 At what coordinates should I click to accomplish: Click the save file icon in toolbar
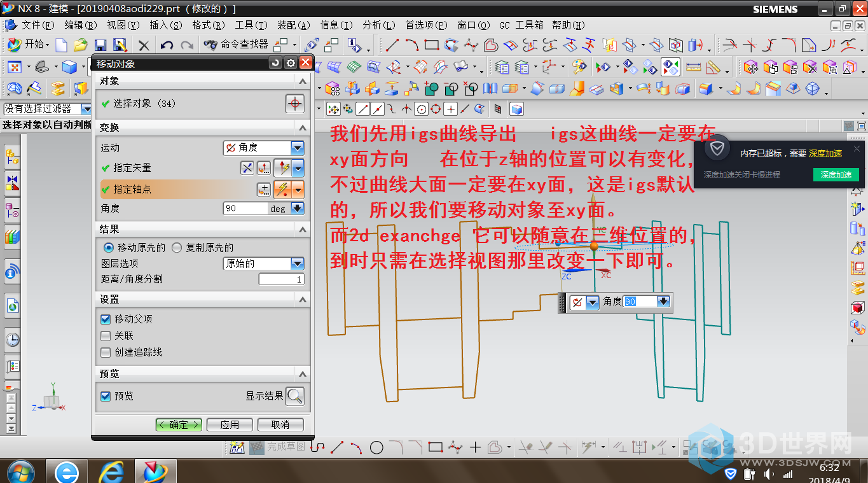point(100,45)
